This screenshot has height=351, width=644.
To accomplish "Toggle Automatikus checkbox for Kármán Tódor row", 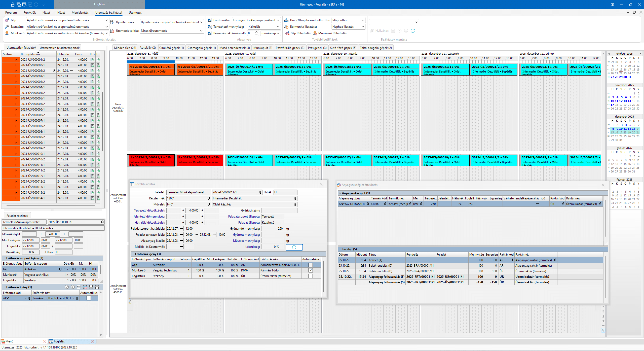I will pos(311,270).
